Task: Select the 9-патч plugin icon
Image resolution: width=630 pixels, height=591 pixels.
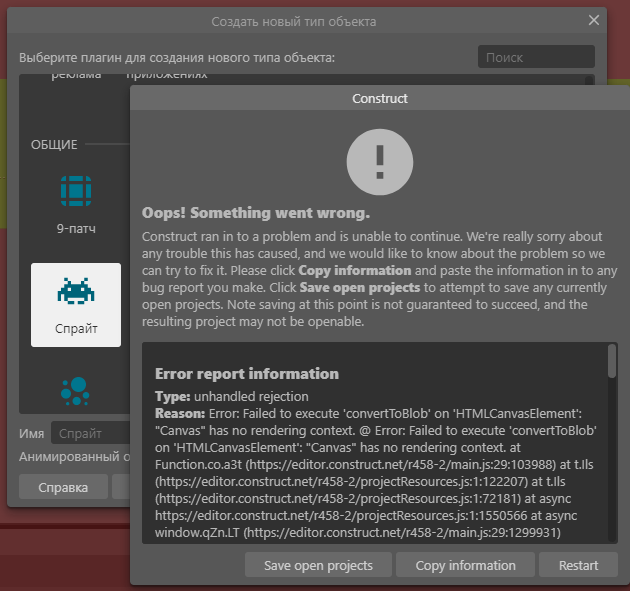Action: tap(76, 189)
